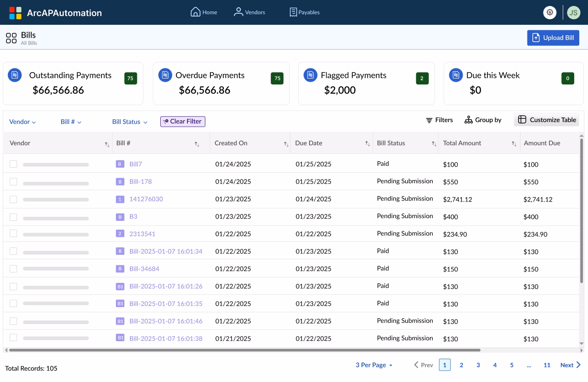Open the Filters panel
Screen dimensions: 588x382
[439, 120]
